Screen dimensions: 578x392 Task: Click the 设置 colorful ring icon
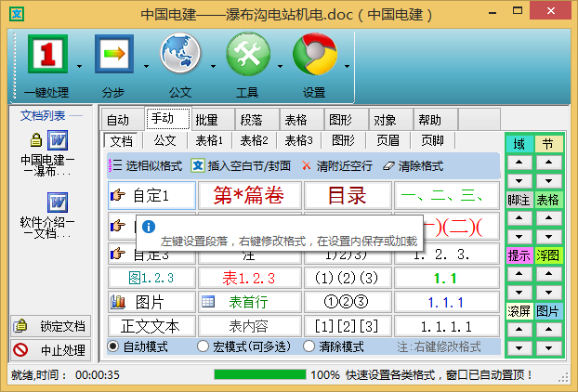[x=315, y=54]
